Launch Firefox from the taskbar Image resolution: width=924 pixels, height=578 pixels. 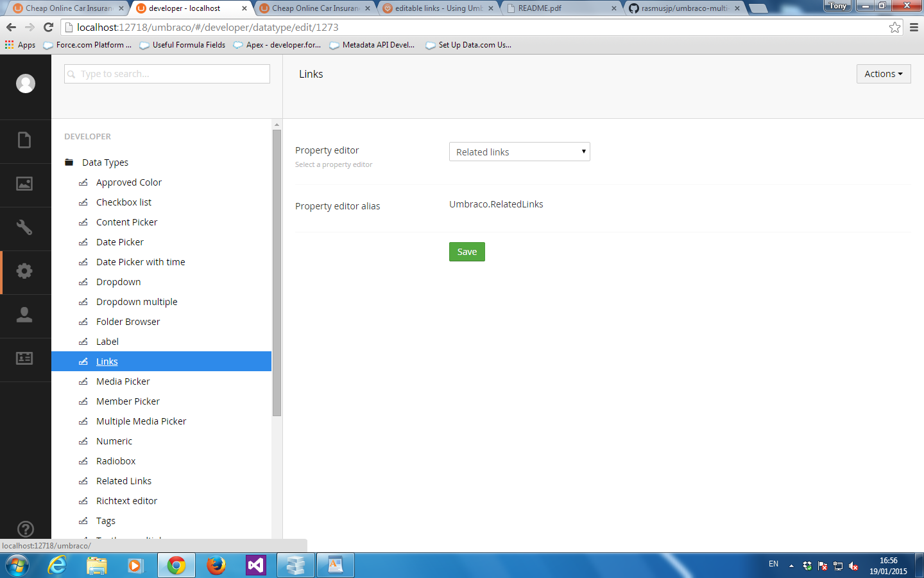point(216,565)
